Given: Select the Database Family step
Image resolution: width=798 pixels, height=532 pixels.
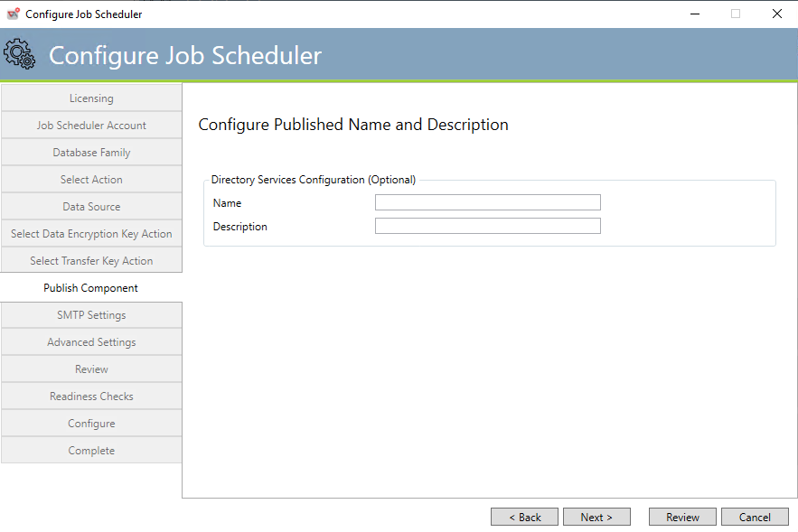Looking at the screenshot, I should 91,152.
